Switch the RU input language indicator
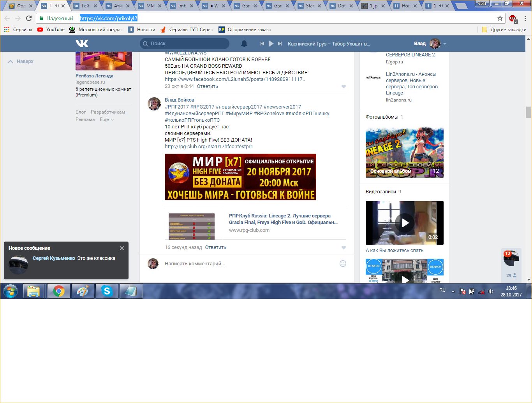This screenshot has height=403, width=532. (442, 290)
